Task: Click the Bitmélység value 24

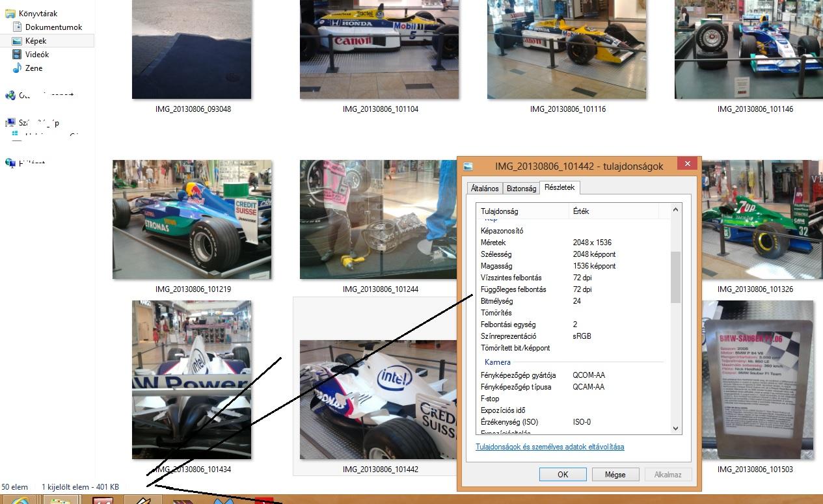Action: pos(577,301)
